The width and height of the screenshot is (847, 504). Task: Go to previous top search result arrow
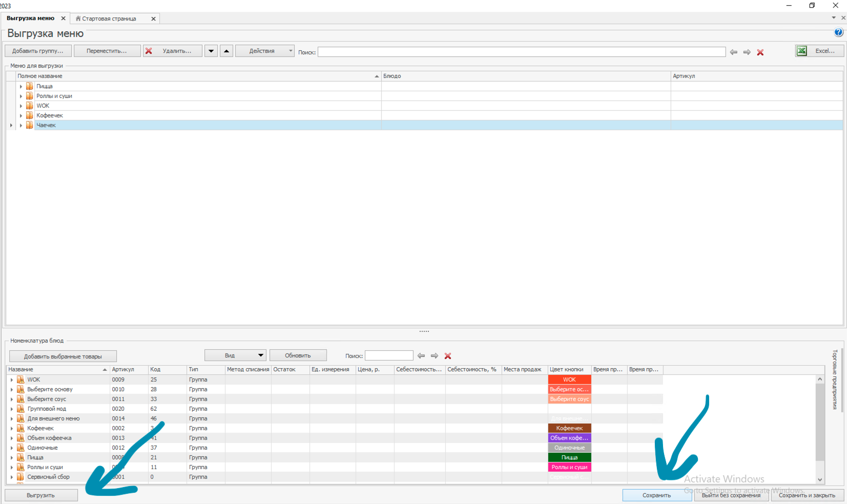pyautogui.click(x=734, y=52)
